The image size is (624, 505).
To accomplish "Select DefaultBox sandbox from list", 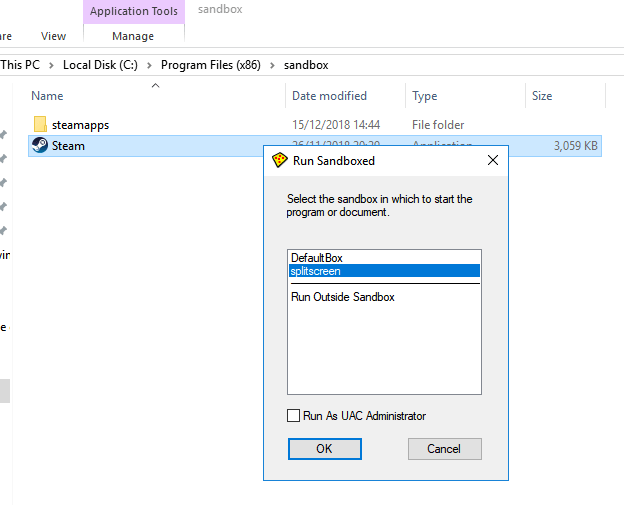I will (317, 258).
